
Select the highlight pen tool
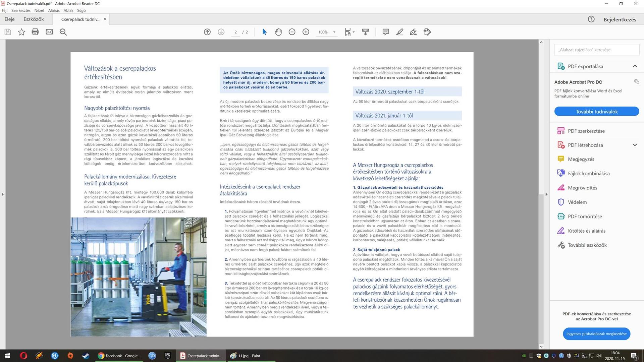point(399,32)
